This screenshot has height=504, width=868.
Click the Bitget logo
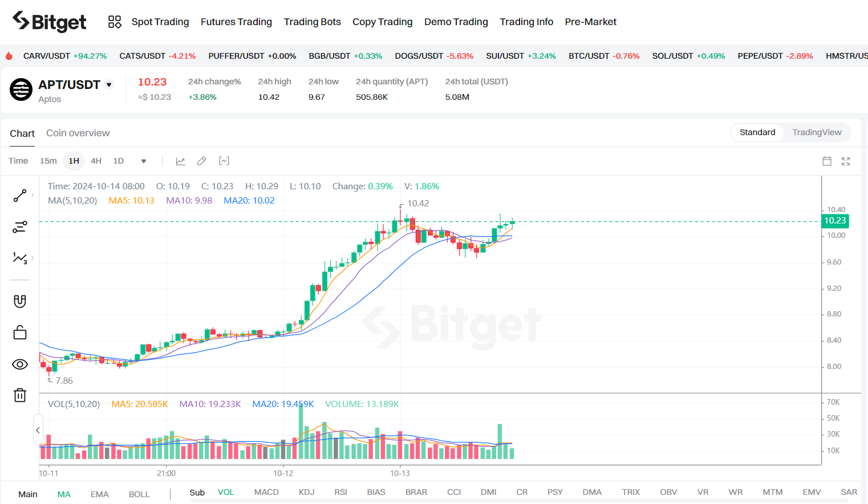pos(49,22)
